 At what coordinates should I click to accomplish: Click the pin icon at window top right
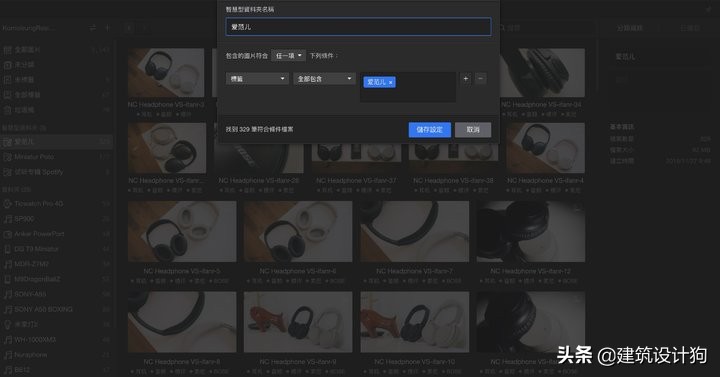[709, 8]
